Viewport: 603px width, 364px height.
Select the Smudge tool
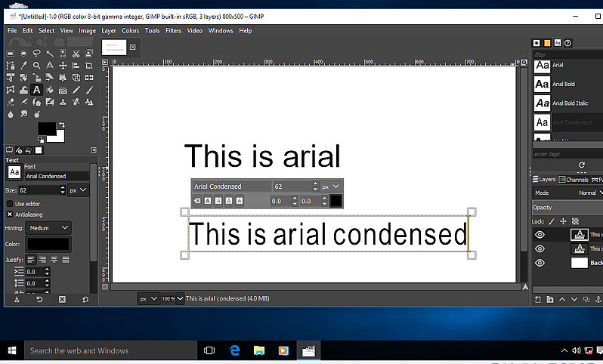coord(23,114)
